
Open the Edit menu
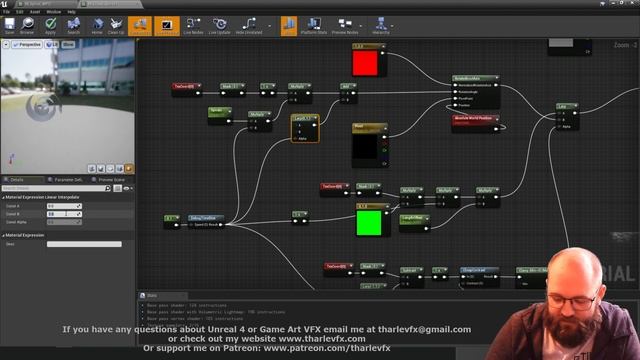click(20, 12)
